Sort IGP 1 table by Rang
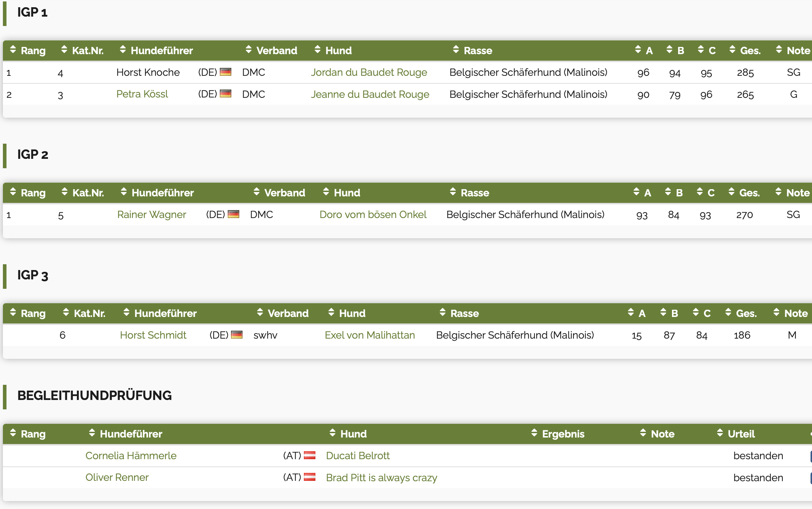812x509 pixels. click(28, 51)
